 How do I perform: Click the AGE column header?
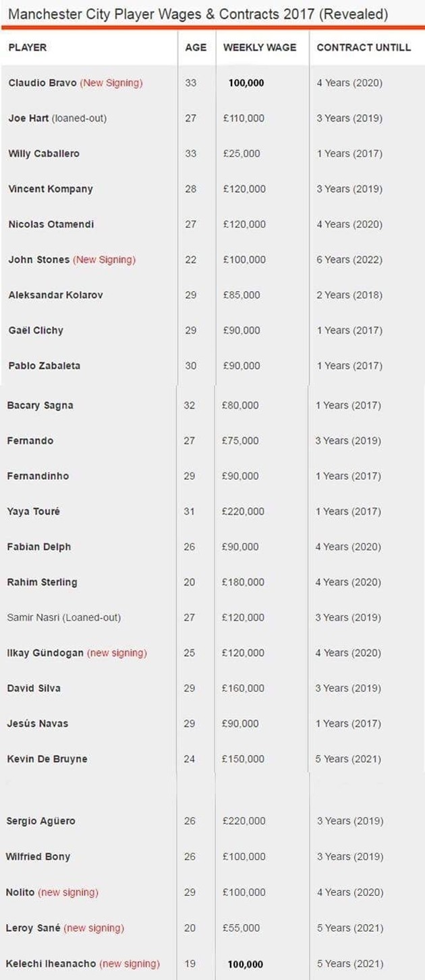coord(196,48)
